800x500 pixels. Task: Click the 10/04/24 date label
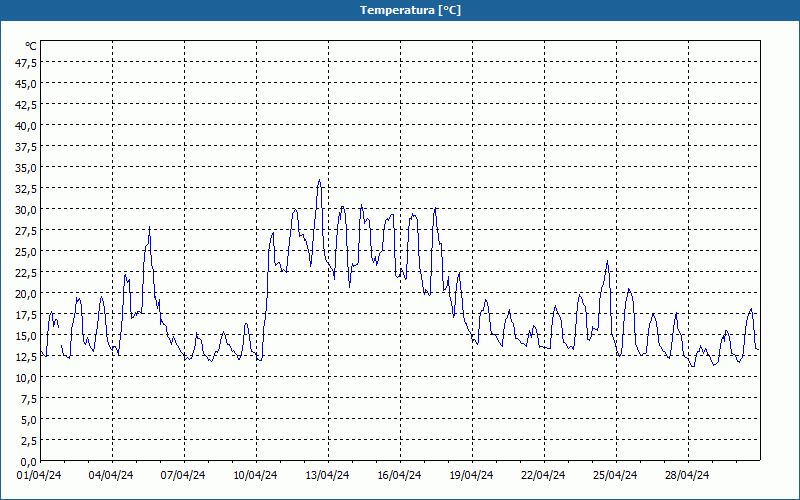click(x=255, y=475)
